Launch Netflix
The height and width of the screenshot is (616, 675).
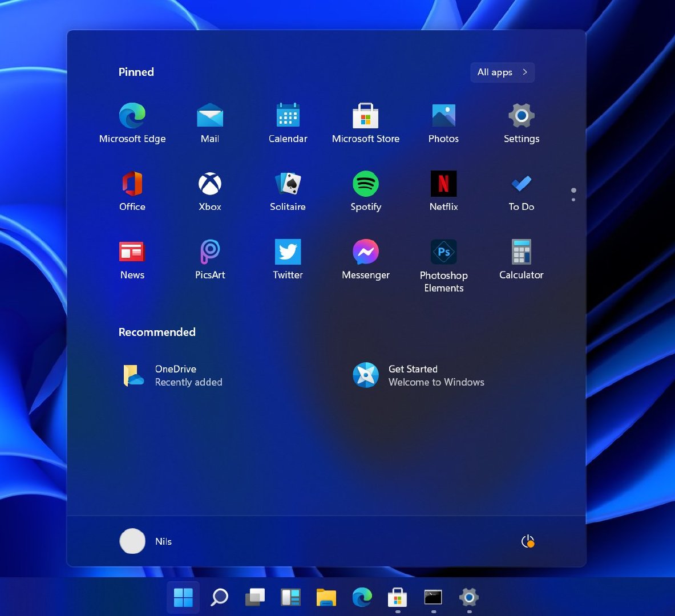point(443,191)
